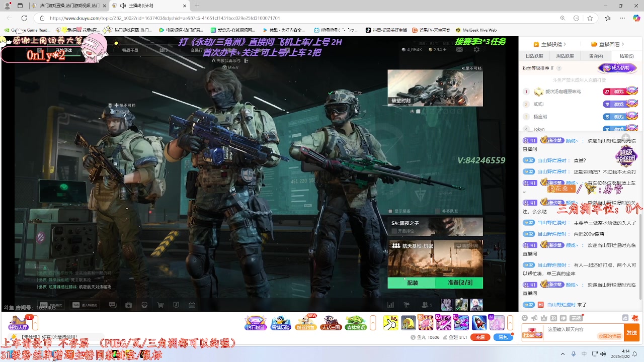Open the in-game 特战干员 tab
644x362 pixels.
pos(130,50)
